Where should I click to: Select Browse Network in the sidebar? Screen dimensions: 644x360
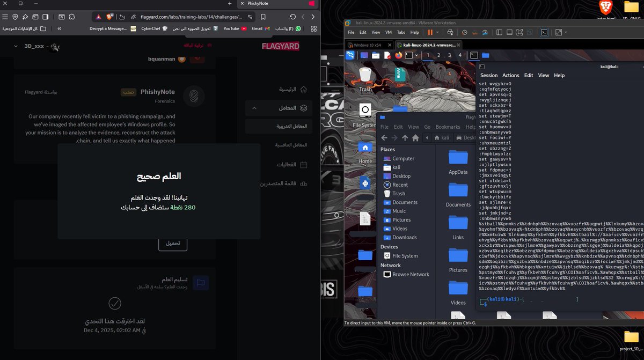(x=411, y=274)
